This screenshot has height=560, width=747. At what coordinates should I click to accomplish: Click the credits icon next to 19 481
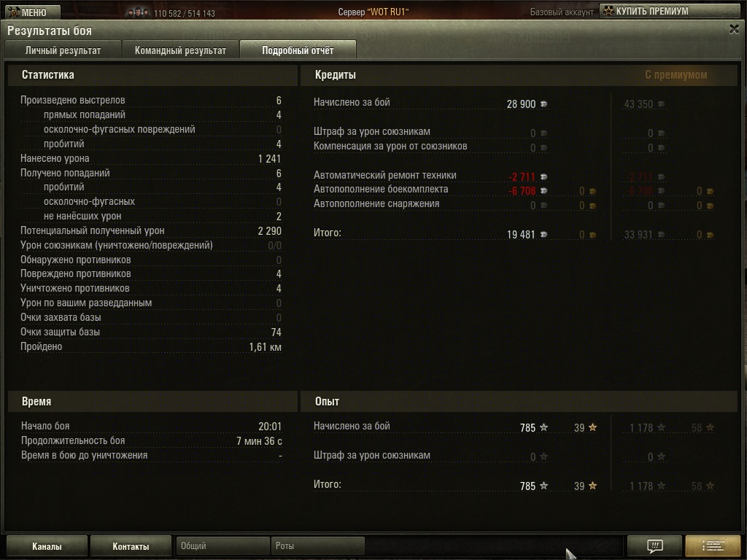tap(543, 235)
